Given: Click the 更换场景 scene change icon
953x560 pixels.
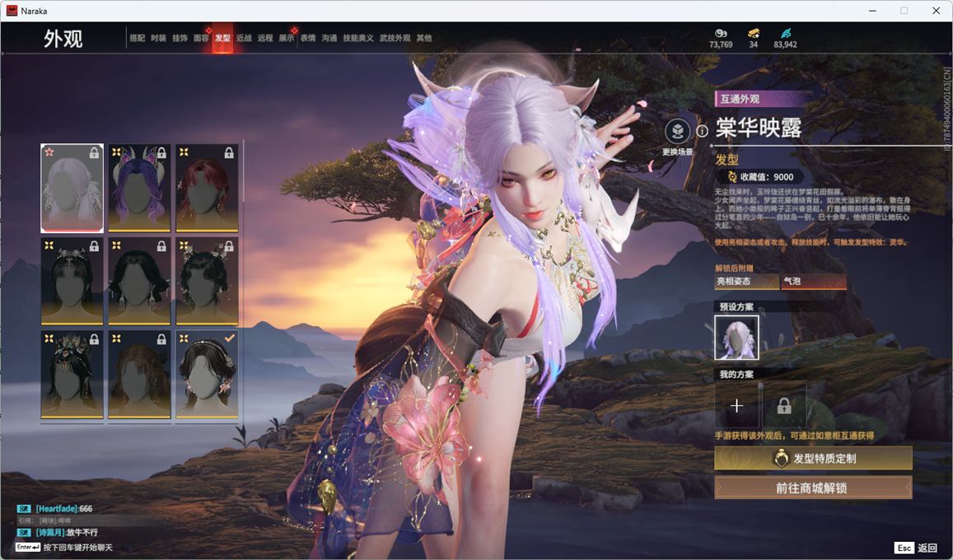Looking at the screenshot, I should 677,132.
